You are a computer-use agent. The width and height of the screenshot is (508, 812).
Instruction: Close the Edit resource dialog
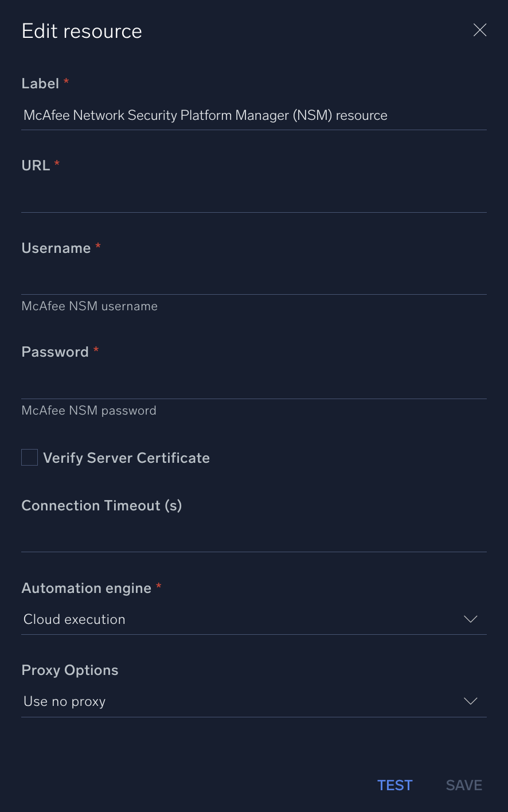pyautogui.click(x=479, y=30)
